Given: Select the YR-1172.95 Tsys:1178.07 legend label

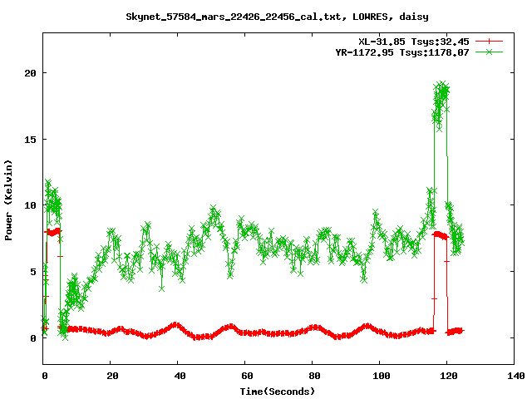Looking at the screenshot, I should pos(402,52).
